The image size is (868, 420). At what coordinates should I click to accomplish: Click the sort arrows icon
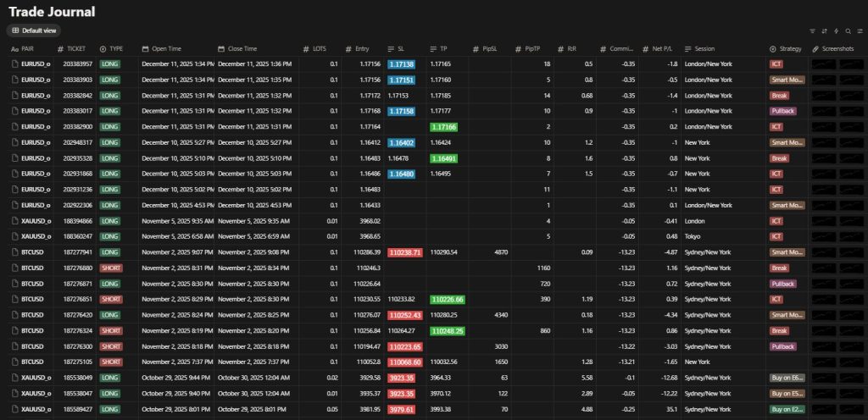coord(824,30)
